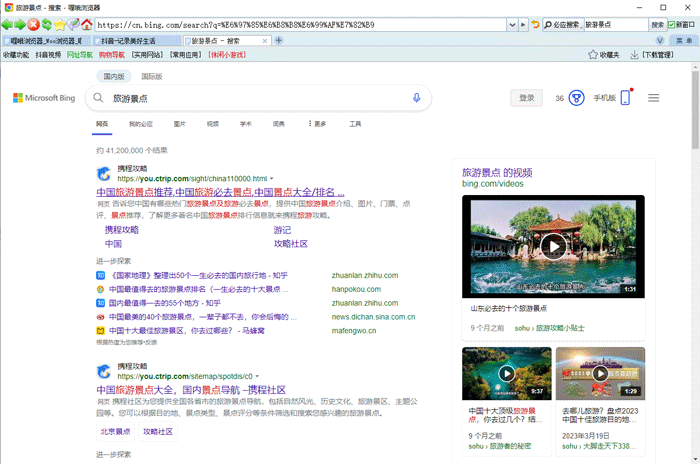Play the 山东必去的十个旅游景点 video
Image resolution: width=700 pixels, height=464 pixels.
552,246
